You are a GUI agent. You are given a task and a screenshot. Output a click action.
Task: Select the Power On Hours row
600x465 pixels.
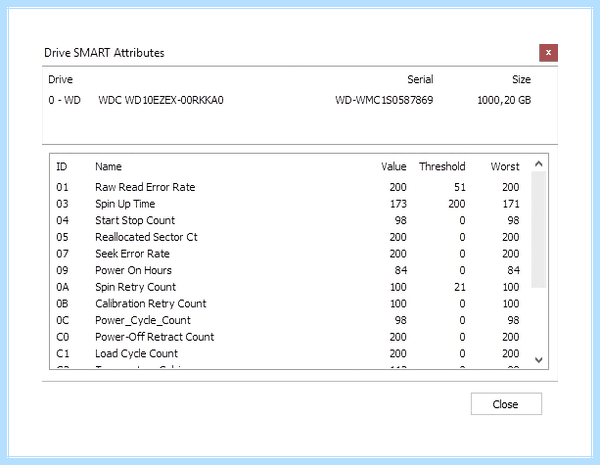click(x=288, y=270)
